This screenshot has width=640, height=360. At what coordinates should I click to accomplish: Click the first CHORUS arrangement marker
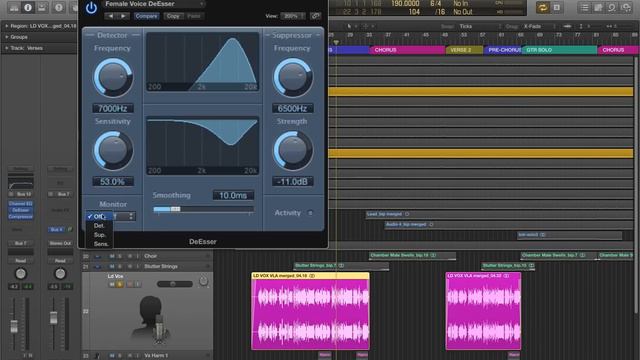(x=407, y=50)
